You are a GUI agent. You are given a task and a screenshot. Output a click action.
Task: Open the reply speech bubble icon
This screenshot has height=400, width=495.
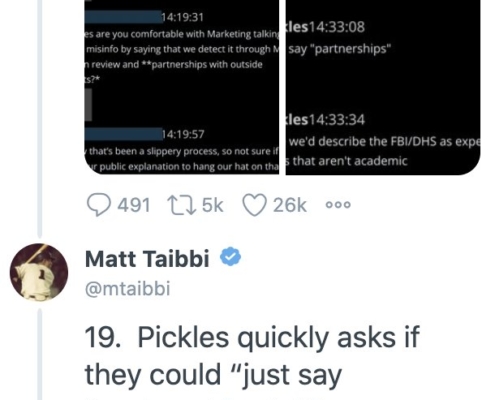click(x=99, y=205)
